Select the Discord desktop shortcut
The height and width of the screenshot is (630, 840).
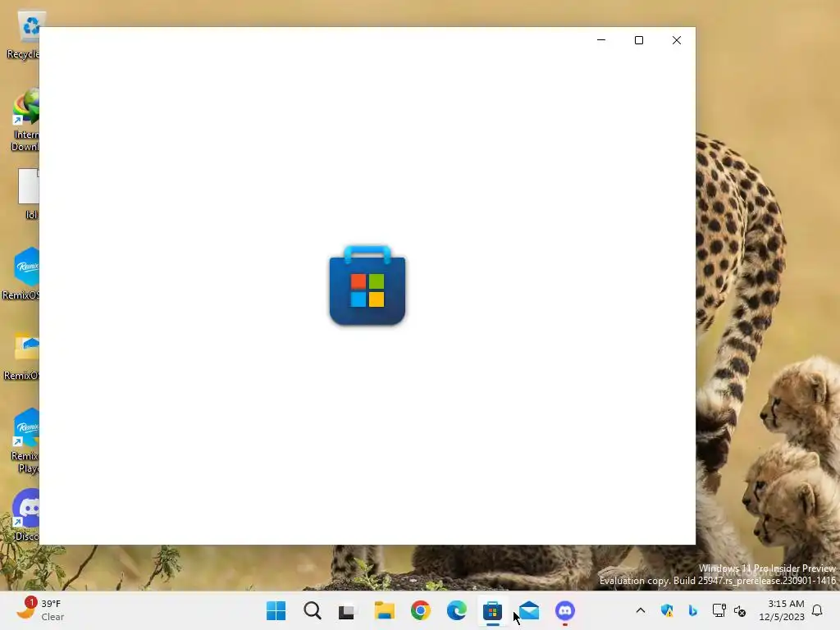(x=27, y=515)
